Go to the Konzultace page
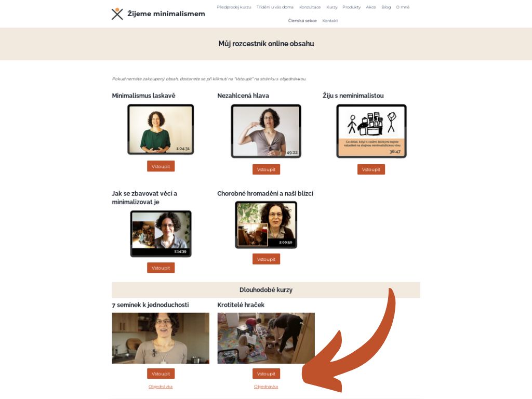The image size is (532, 399). pyautogui.click(x=310, y=7)
